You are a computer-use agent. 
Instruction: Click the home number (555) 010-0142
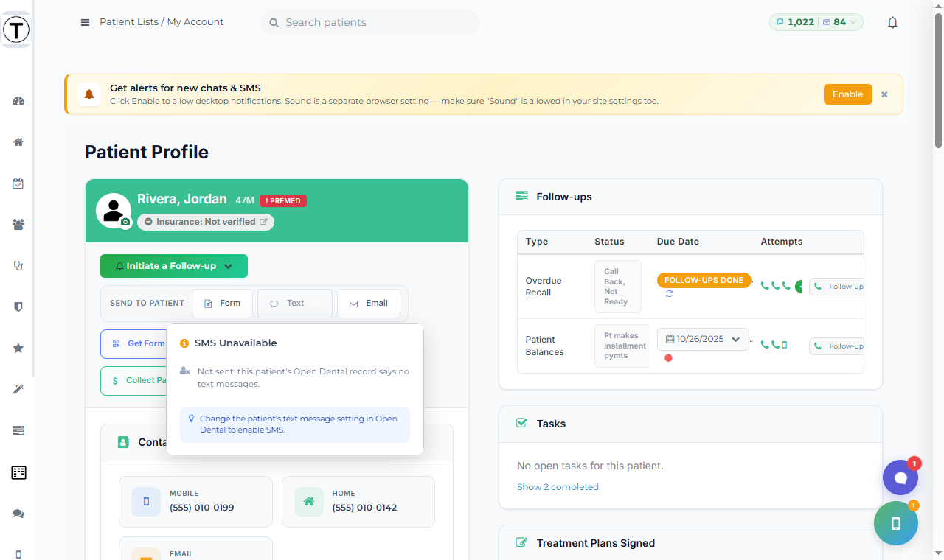(364, 508)
